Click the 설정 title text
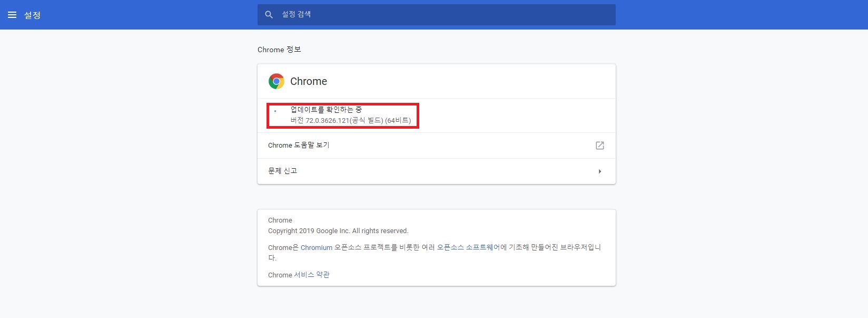Screen dimensions: 868x318 tap(32, 15)
